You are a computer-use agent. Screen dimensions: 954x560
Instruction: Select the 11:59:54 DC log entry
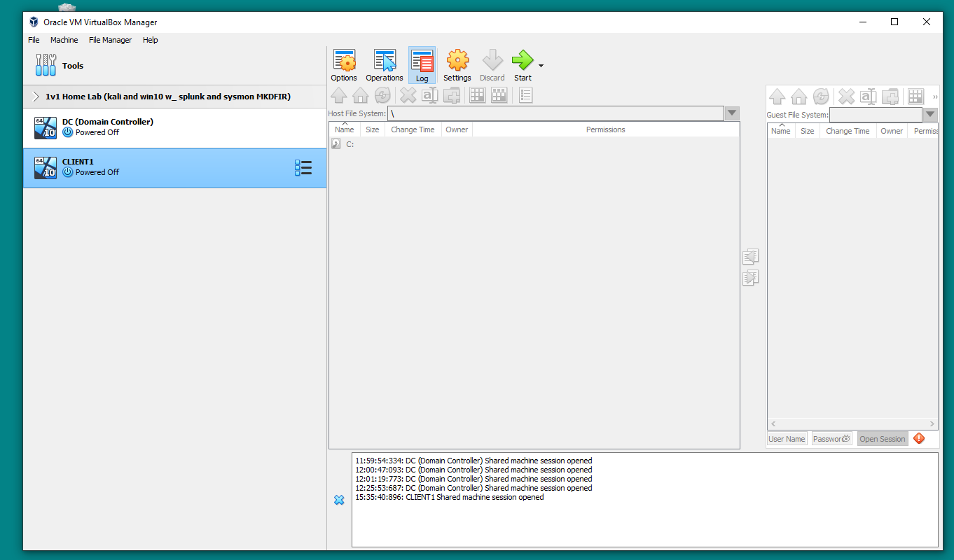(x=473, y=461)
